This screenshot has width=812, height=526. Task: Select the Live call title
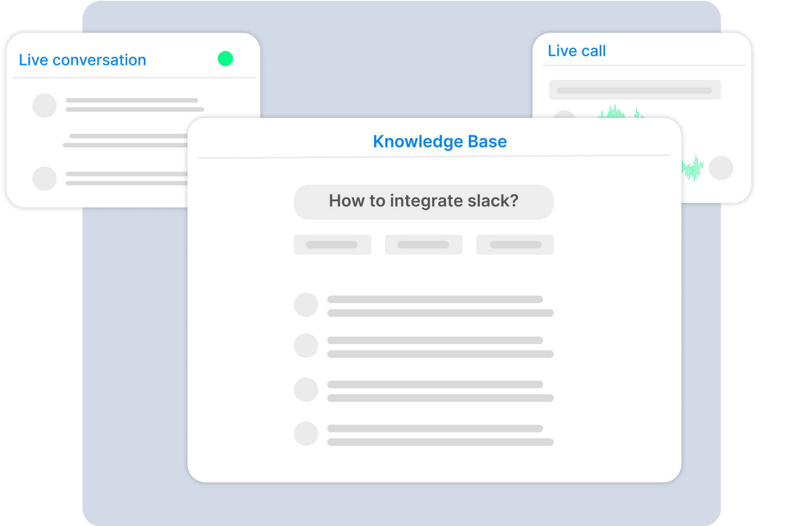pyautogui.click(x=577, y=51)
